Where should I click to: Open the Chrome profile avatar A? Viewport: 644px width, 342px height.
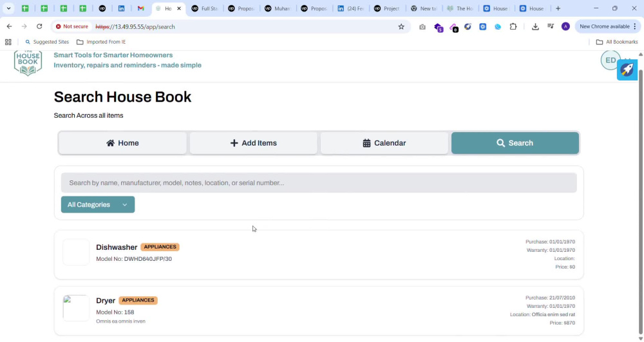pyautogui.click(x=565, y=26)
